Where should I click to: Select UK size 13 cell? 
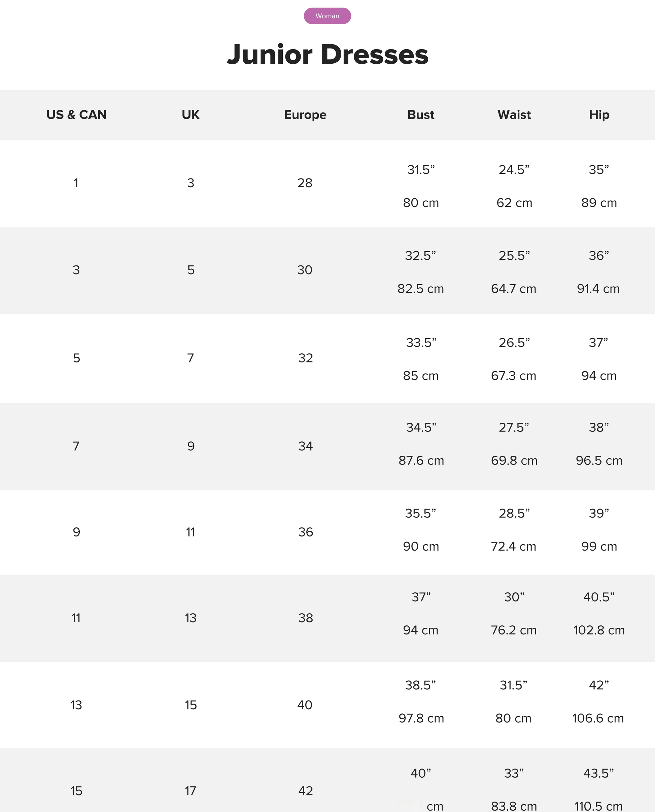point(191,618)
